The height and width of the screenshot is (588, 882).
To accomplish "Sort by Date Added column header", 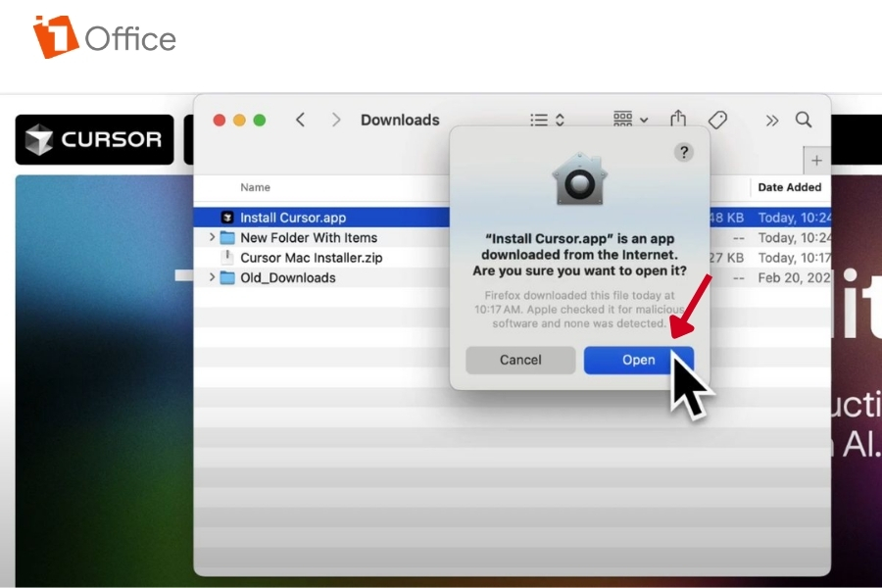I will tap(789, 187).
